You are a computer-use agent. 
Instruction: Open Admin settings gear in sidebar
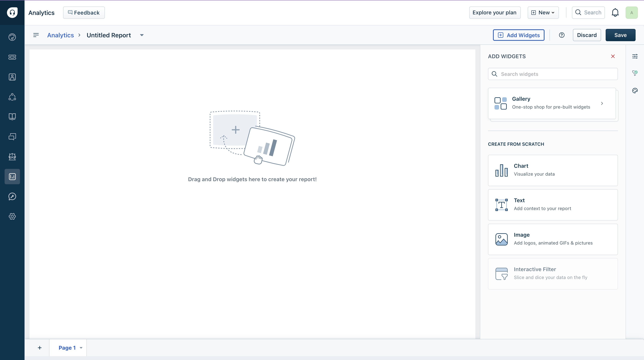(12, 216)
